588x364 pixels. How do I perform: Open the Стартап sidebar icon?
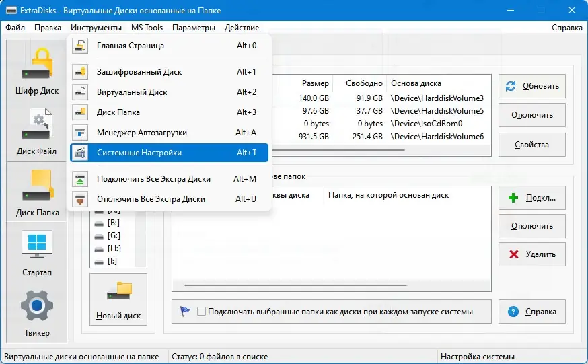pos(37,244)
